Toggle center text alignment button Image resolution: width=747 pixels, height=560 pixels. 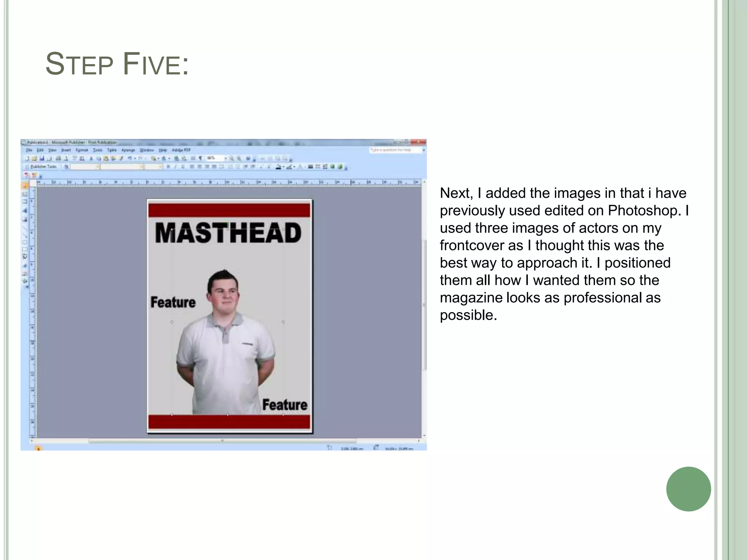(200, 167)
